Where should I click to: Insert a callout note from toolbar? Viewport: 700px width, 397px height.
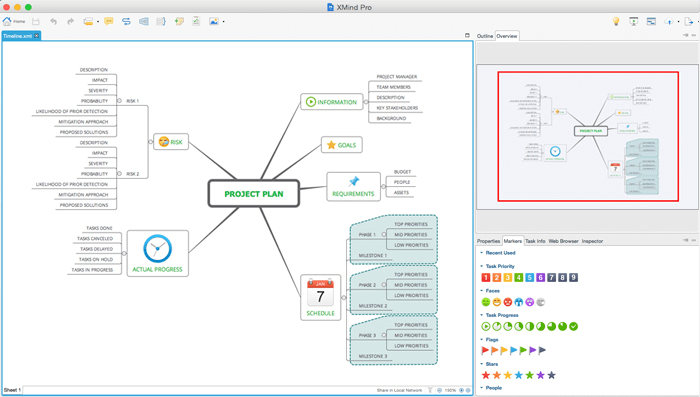[x=108, y=21]
